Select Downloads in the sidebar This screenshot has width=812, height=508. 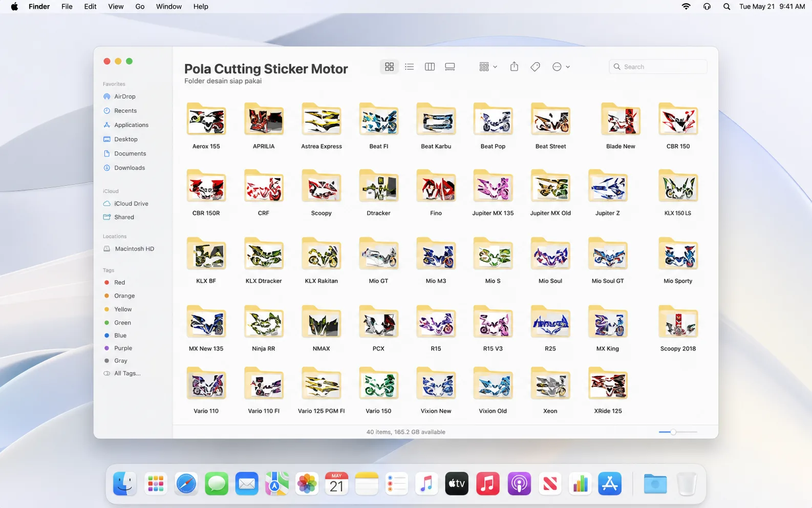click(130, 167)
